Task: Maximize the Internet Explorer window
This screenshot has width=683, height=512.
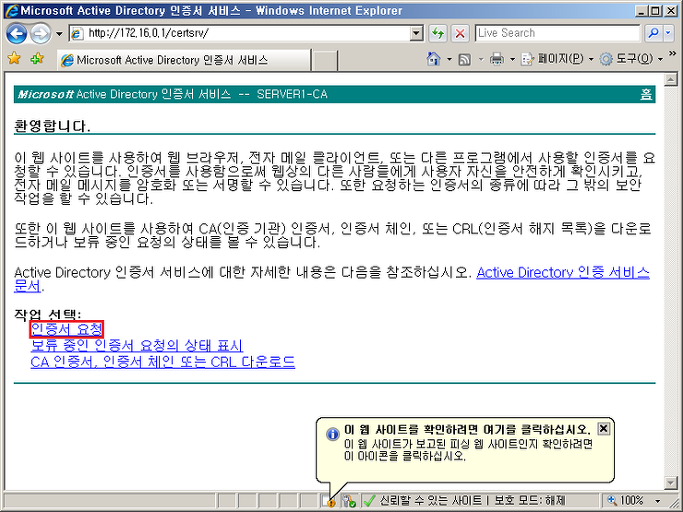Action: click(655, 11)
